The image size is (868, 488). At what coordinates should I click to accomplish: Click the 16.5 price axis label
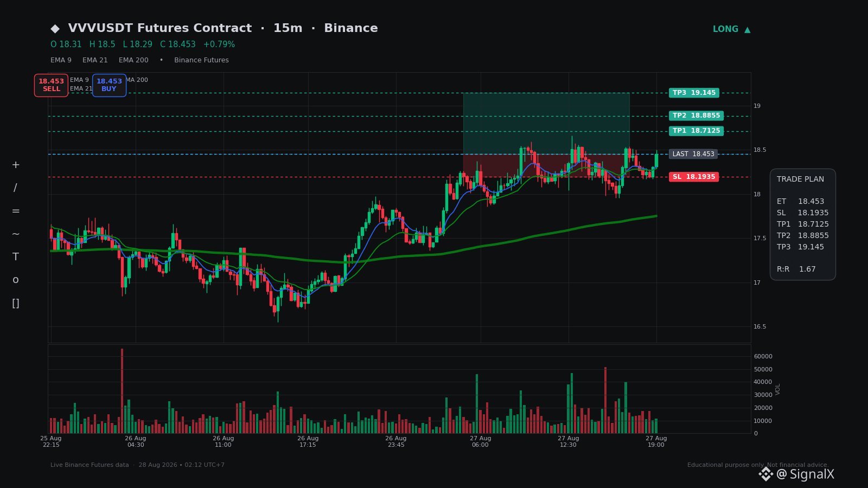tap(760, 327)
